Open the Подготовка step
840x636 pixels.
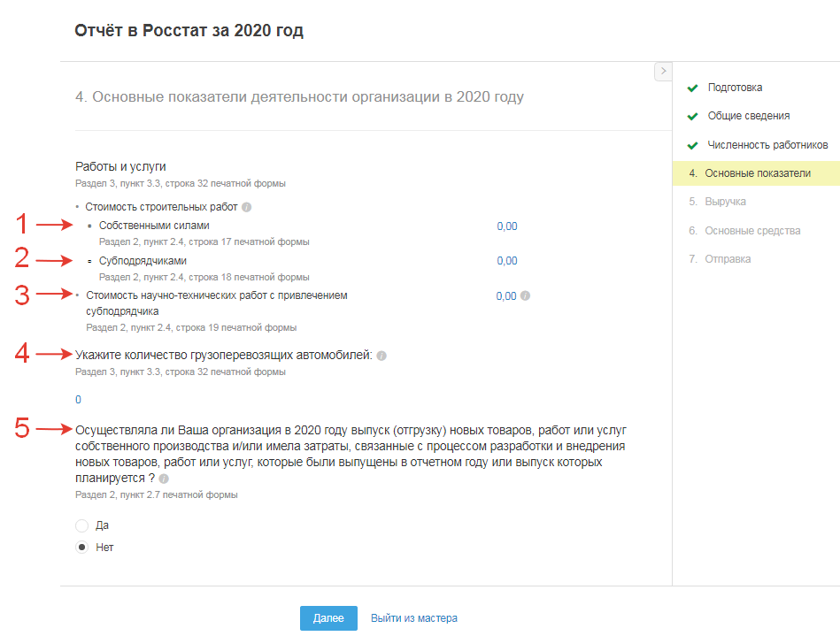point(735,88)
